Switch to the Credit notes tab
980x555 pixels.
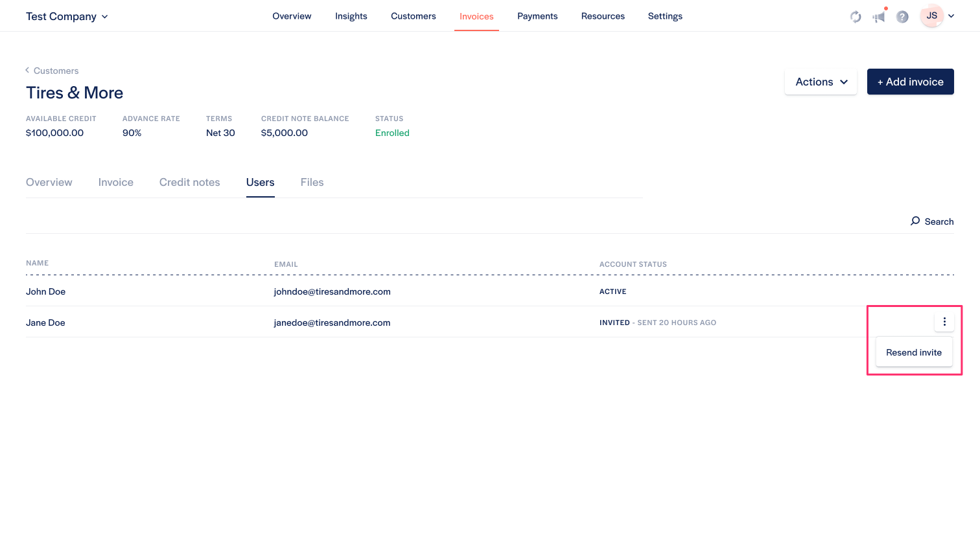[189, 183]
